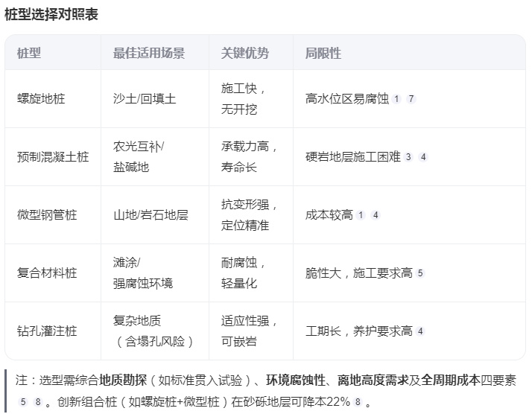Click the 复合材料桩 cell

[x=47, y=273]
